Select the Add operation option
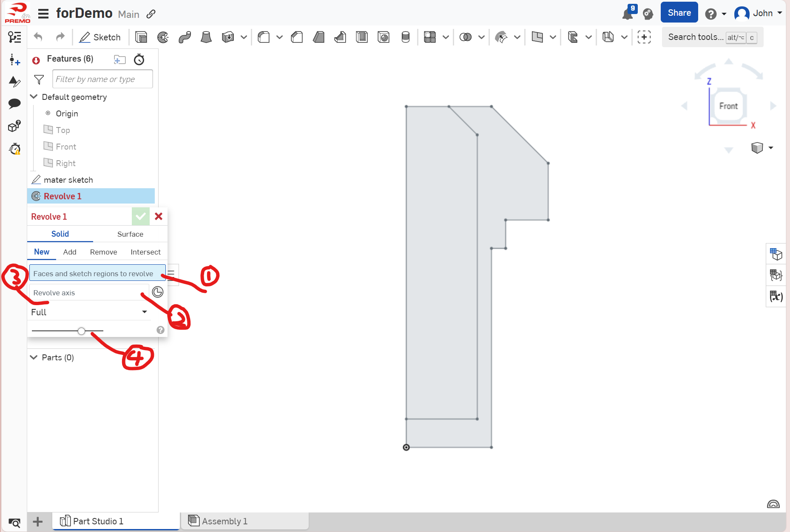 tap(70, 252)
